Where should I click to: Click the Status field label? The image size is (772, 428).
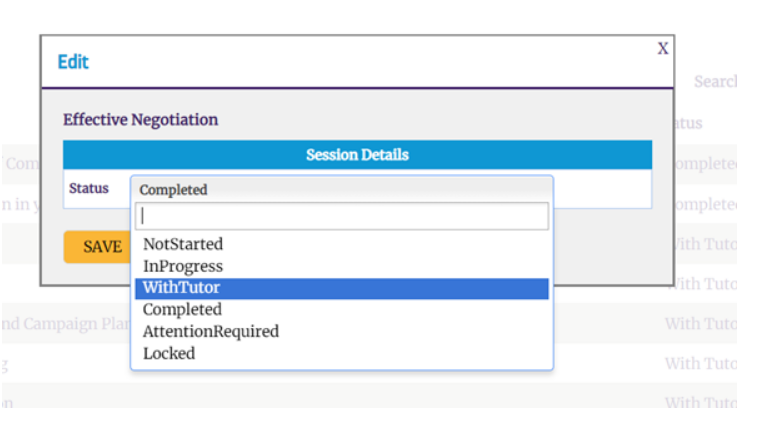[x=89, y=188]
